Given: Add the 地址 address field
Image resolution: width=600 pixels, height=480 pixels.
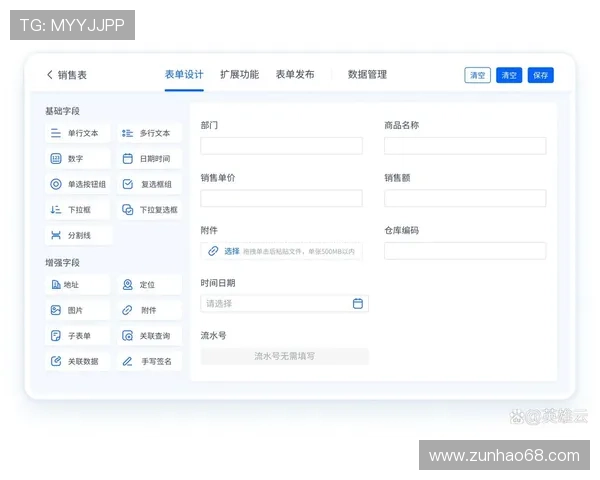Looking at the screenshot, I should pos(78,285).
